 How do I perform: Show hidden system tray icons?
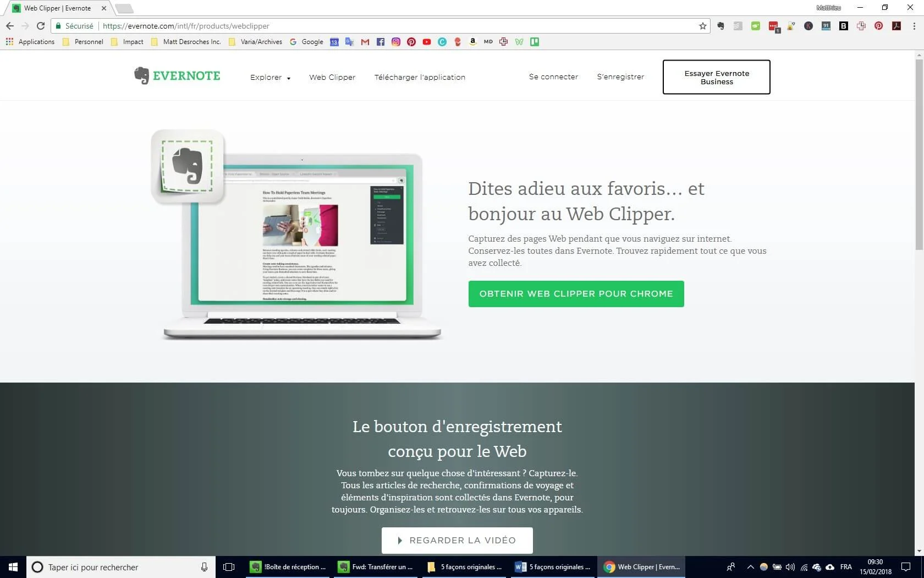pos(750,567)
